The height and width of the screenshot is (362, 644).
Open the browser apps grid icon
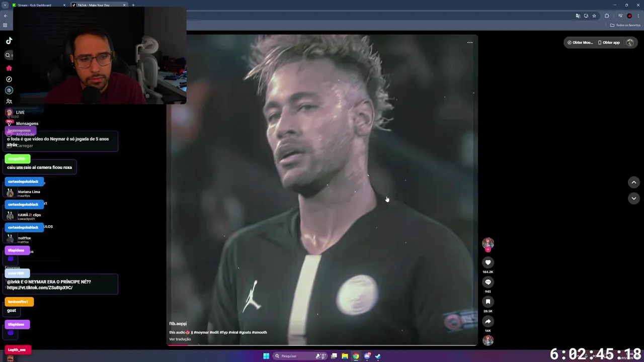pos(5,25)
